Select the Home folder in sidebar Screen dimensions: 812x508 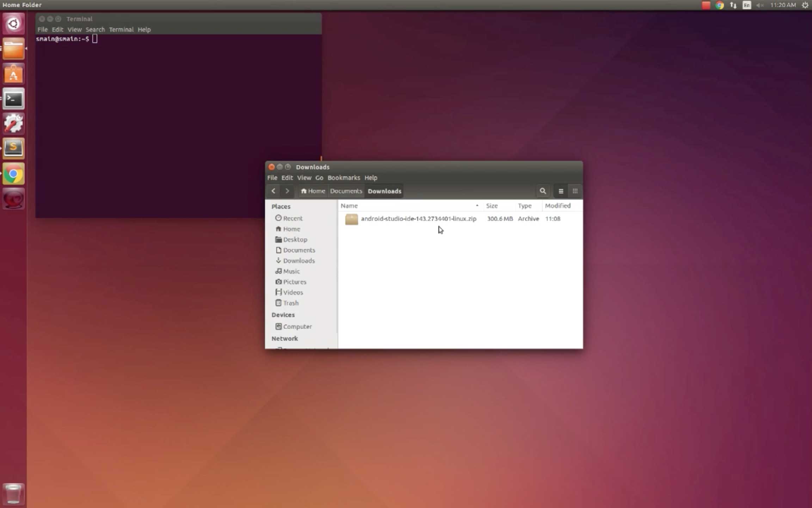[291, 228]
